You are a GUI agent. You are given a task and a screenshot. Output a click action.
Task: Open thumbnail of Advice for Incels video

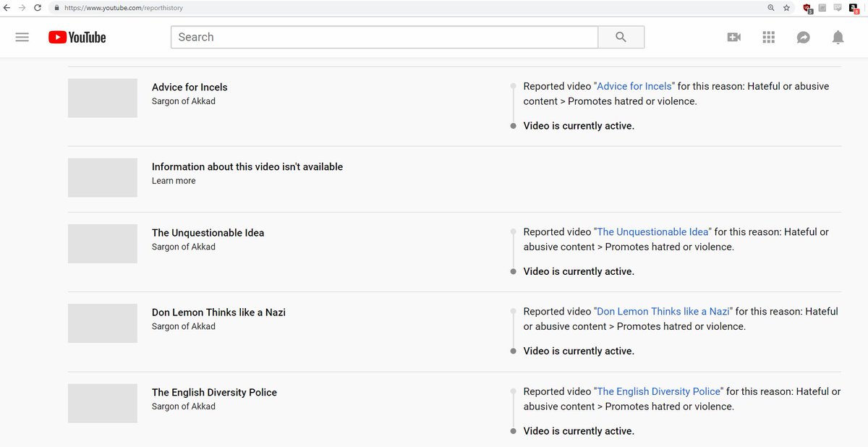point(103,98)
